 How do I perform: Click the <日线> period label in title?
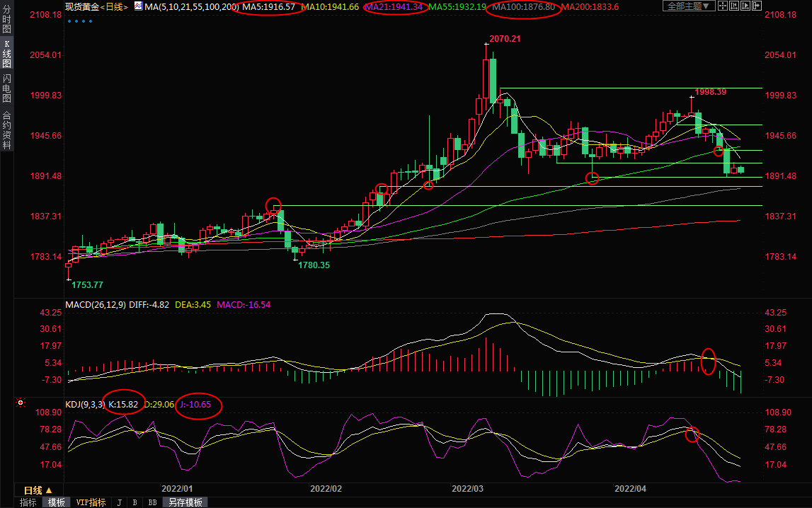point(115,6)
